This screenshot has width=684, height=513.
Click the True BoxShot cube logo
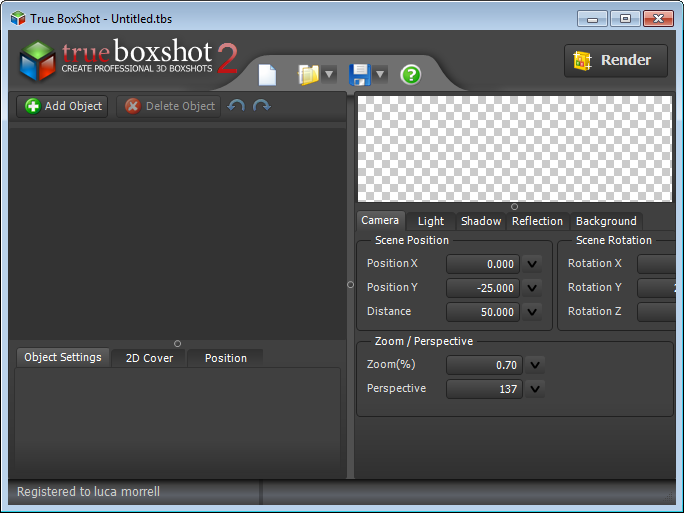pyautogui.click(x=38, y=61)
